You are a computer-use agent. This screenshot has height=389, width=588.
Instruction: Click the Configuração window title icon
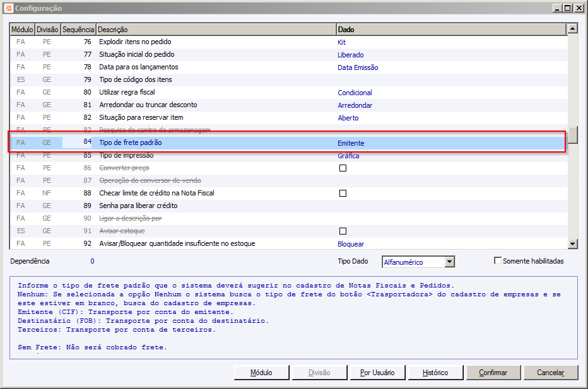(x=9, y=8)
